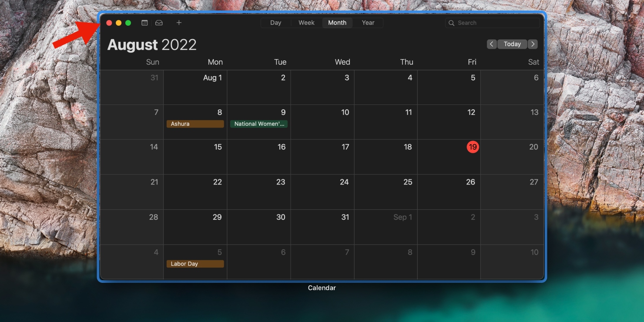Click the search magnifier icon
The image size is (644, 322).
pyautogui.click(x=452, y=23)
